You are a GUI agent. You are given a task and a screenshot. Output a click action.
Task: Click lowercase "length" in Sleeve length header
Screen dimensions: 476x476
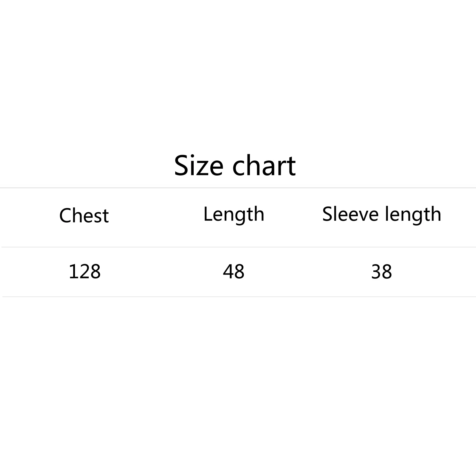coord(413,214)
